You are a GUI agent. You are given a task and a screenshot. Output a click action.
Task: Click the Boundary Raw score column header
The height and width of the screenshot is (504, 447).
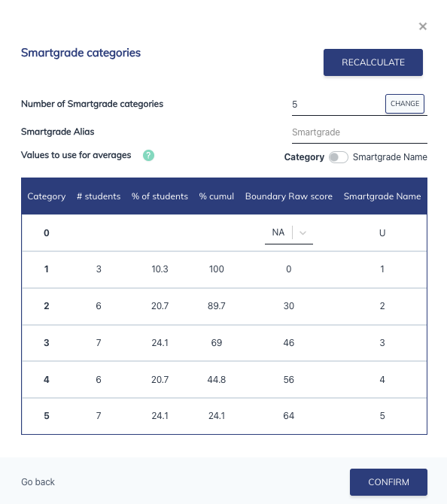(289, 196)
